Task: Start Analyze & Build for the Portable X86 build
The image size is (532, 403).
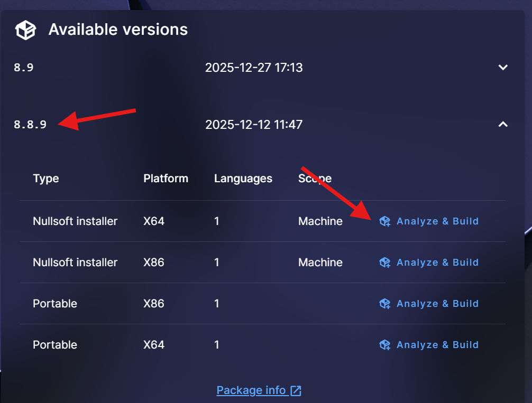Action: [x=437, y=303]
